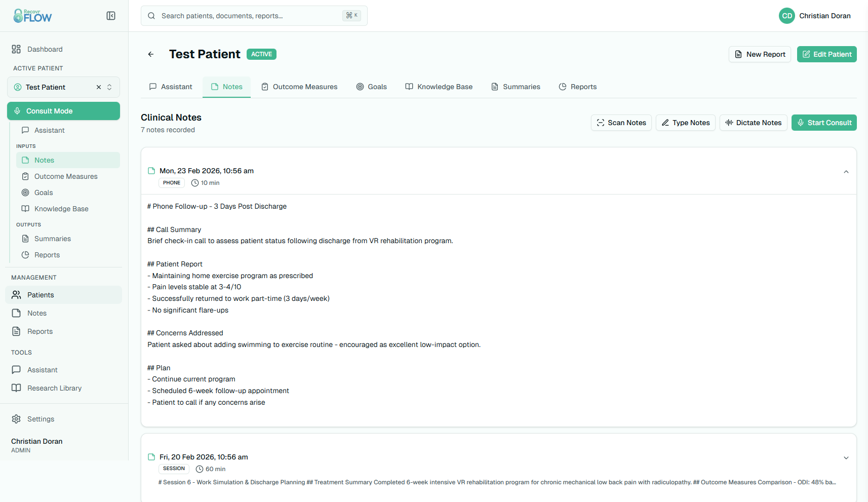Open Settings gear in sidebar
Image resolution: width=868 pixels, height=502 pixels.
point(16,419)
